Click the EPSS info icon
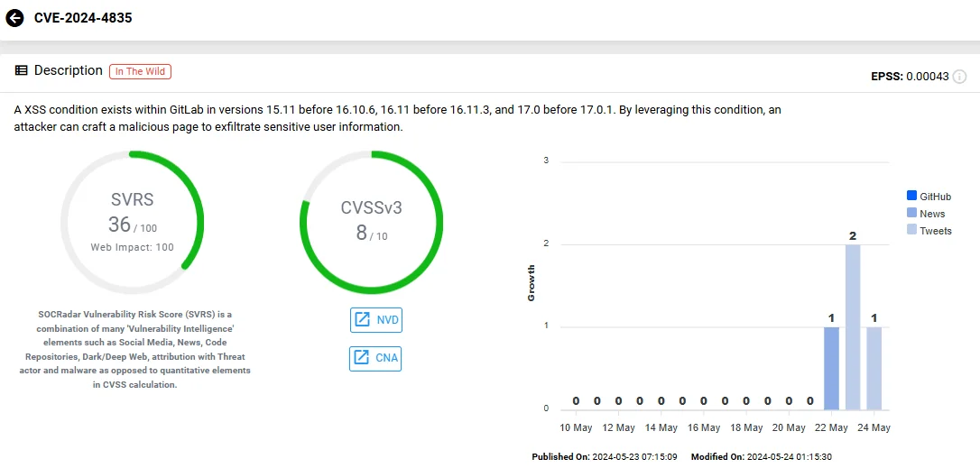This screenshot has height=468, width=980. pos(959,77)
